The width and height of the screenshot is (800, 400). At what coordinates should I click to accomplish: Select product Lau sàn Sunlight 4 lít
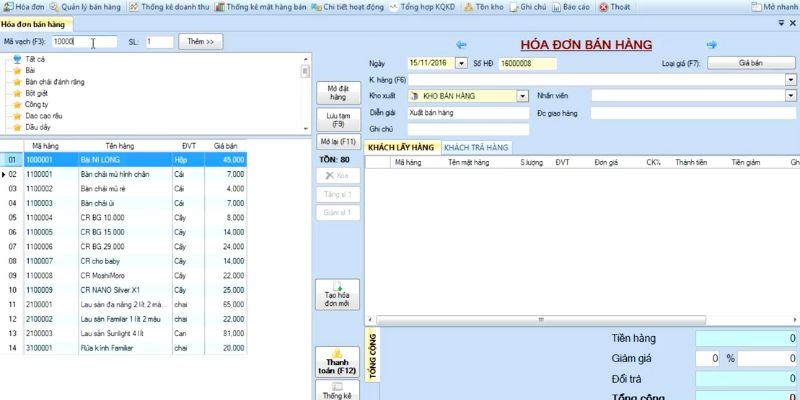coord(123,333)
